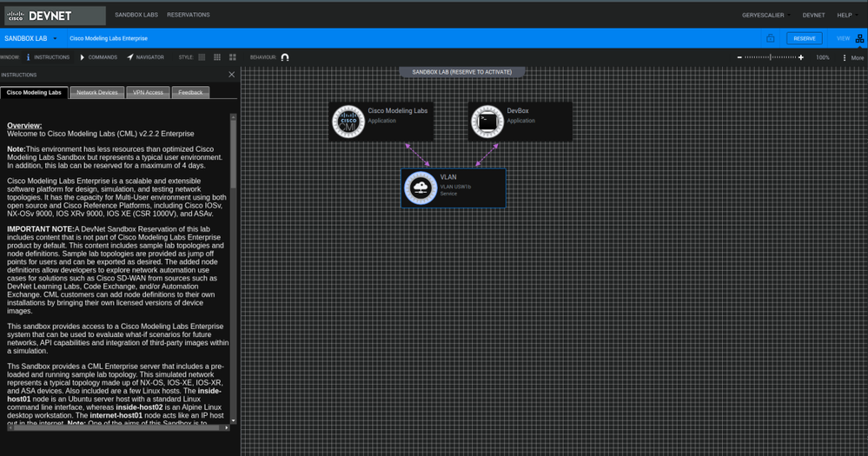Toggle the Commands window
Viewport: 868px width, 456px height.
[98, 57]
